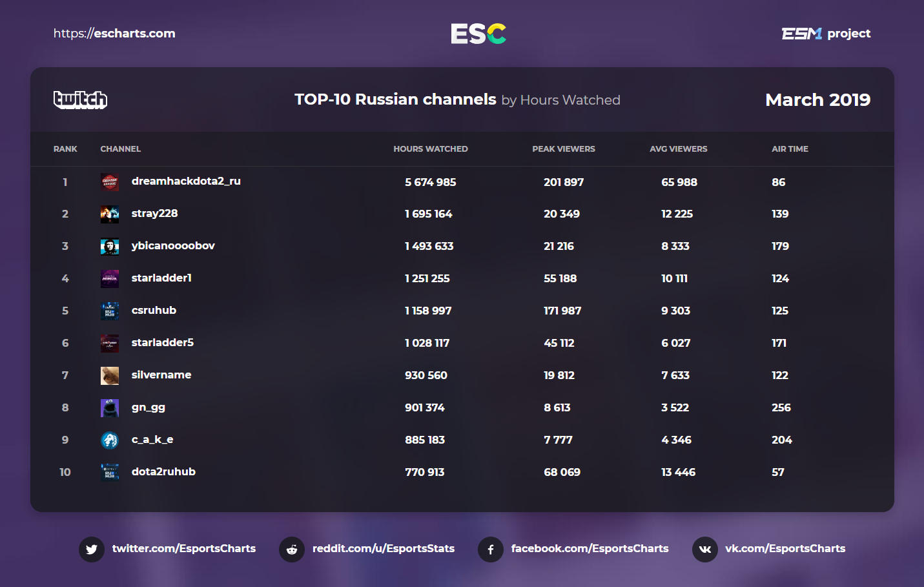Image resolution: width=924 pixels, height=587 pixels.
Task: Click the Twitter bird icon
Action: 92,550
